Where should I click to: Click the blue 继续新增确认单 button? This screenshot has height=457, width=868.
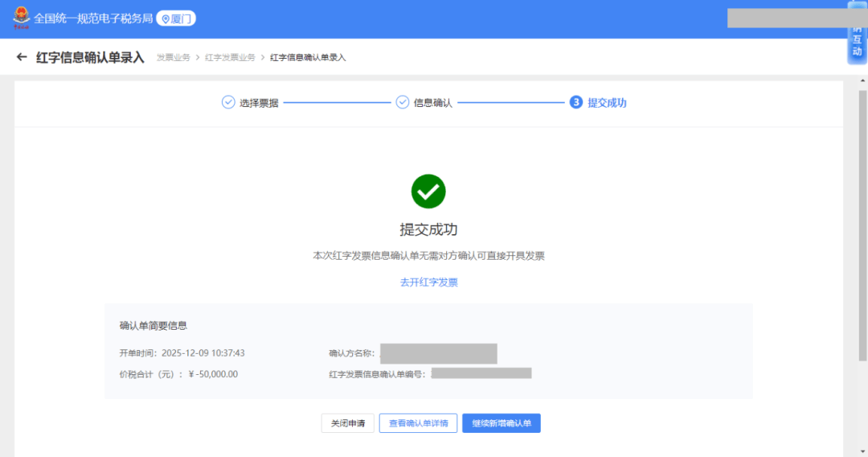(501, 423)
